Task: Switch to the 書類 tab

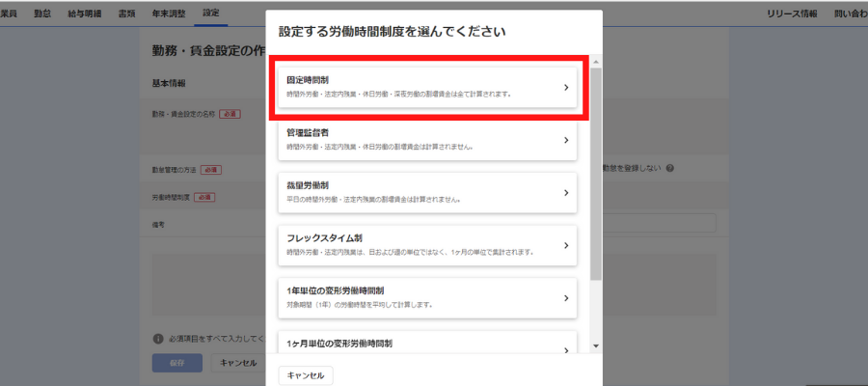Action: point(127,14)
